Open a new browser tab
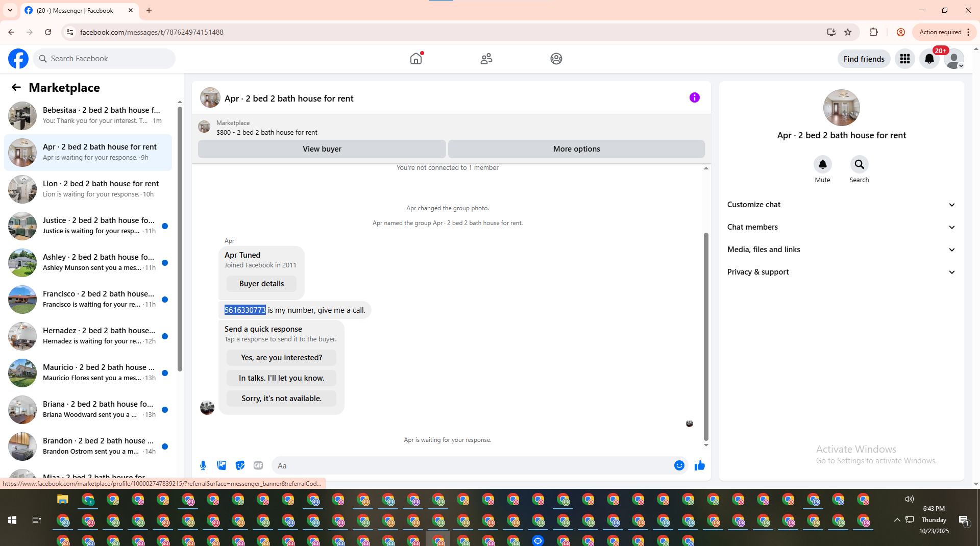 [149, 10]
